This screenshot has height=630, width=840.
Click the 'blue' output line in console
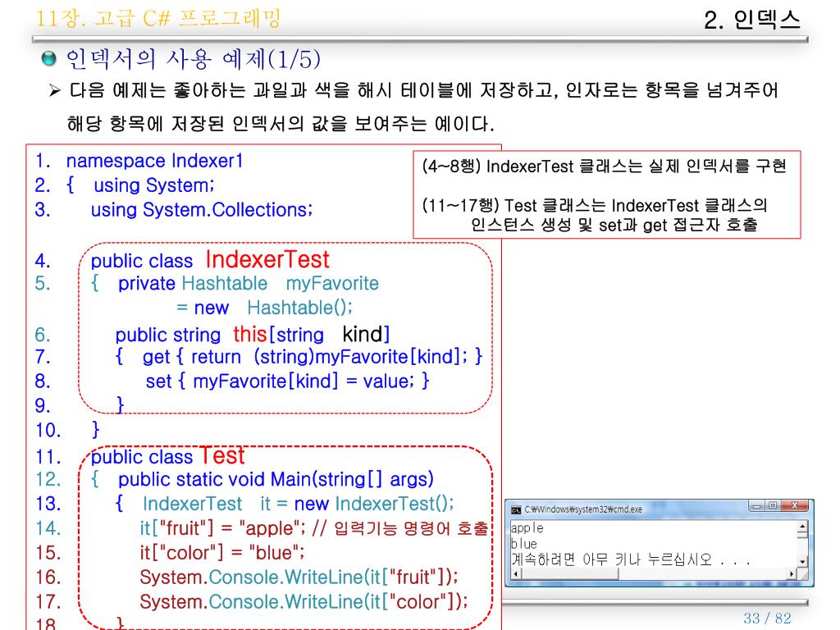tap(524, 544)
